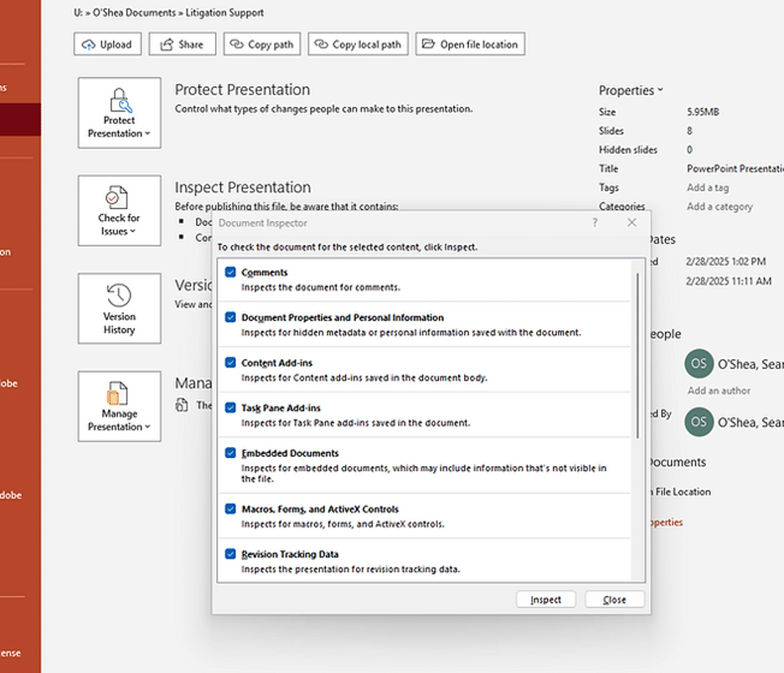Expand the Properties dropdown header
The height and width of the screenshot is (673, 784).
[x=630, y=90]
